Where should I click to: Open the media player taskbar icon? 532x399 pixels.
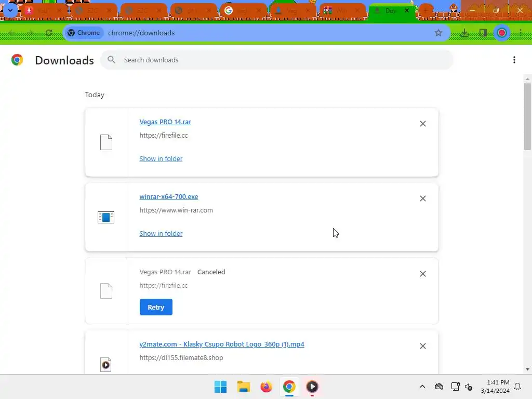[312, 387]
